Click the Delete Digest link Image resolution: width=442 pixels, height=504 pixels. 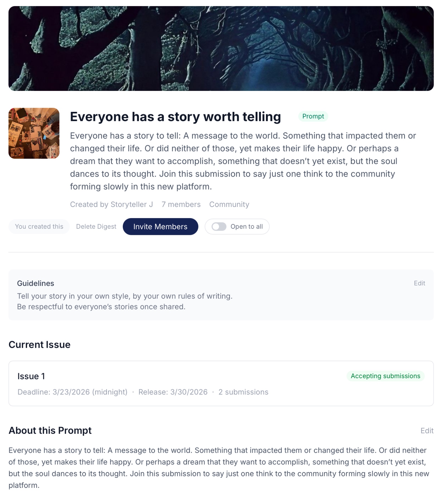point(96,226)
